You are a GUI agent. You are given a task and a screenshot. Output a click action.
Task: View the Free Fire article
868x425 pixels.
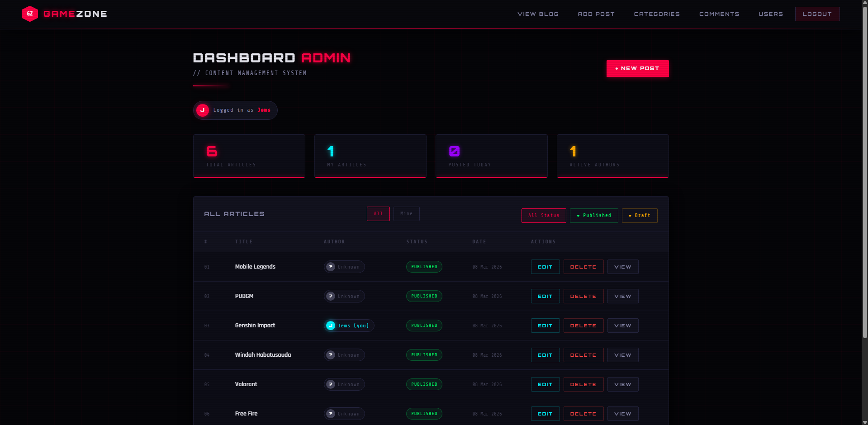[x=623, y=414]
